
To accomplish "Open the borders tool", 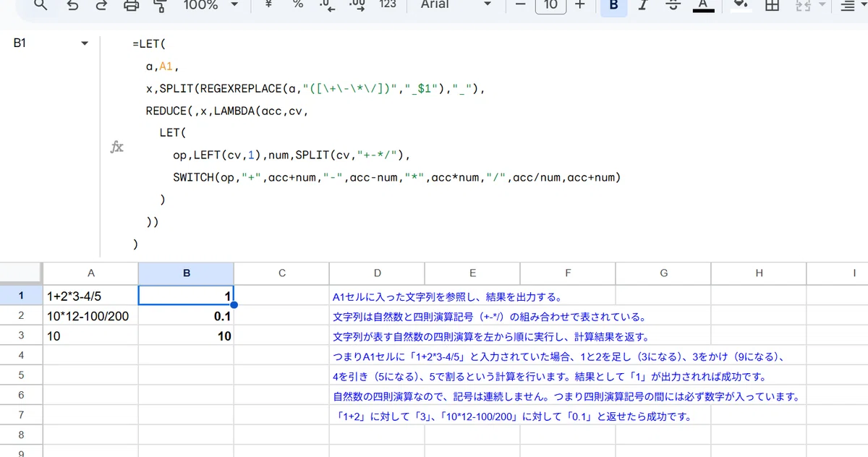I will click(773, 5).
